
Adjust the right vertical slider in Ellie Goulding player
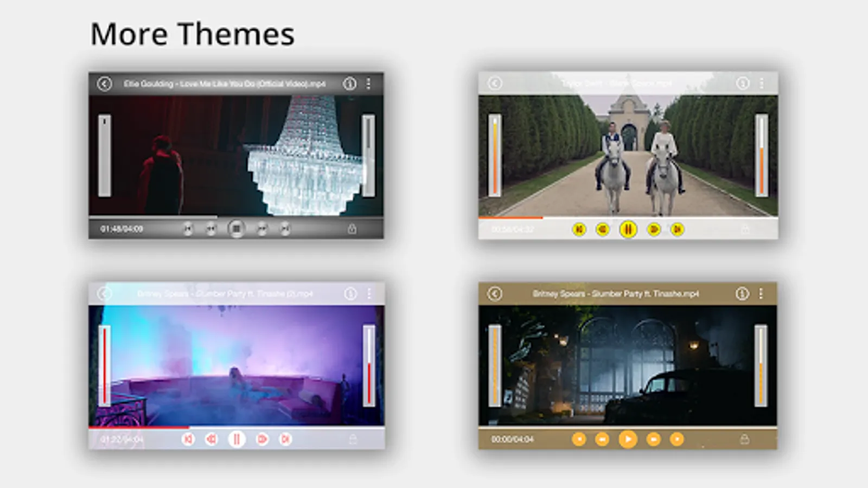click(368, 156)
